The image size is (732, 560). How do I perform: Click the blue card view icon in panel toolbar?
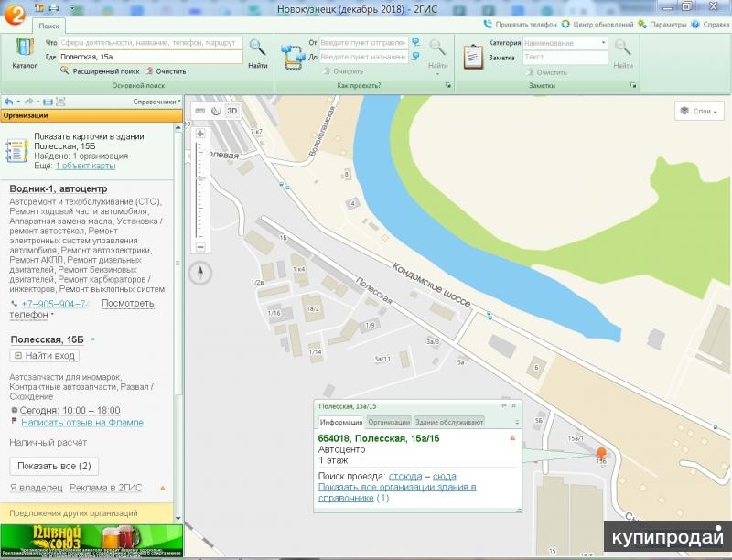48,102
